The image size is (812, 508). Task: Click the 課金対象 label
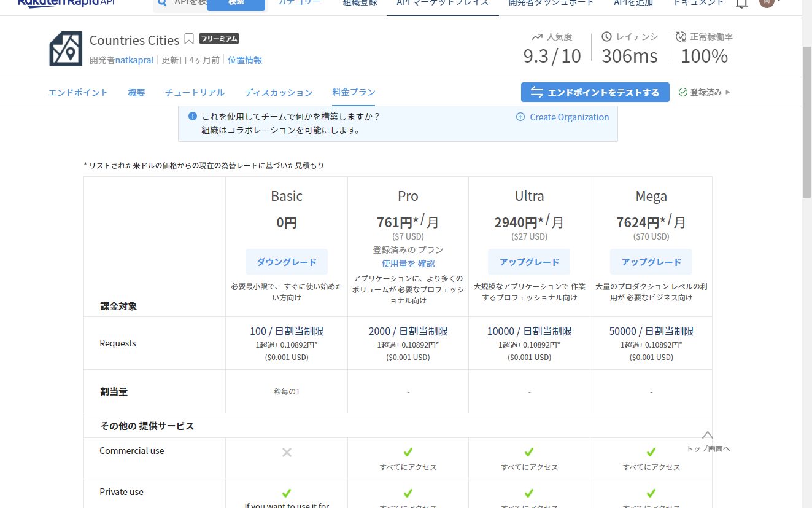pyautogui.click(x=118, y=306)
